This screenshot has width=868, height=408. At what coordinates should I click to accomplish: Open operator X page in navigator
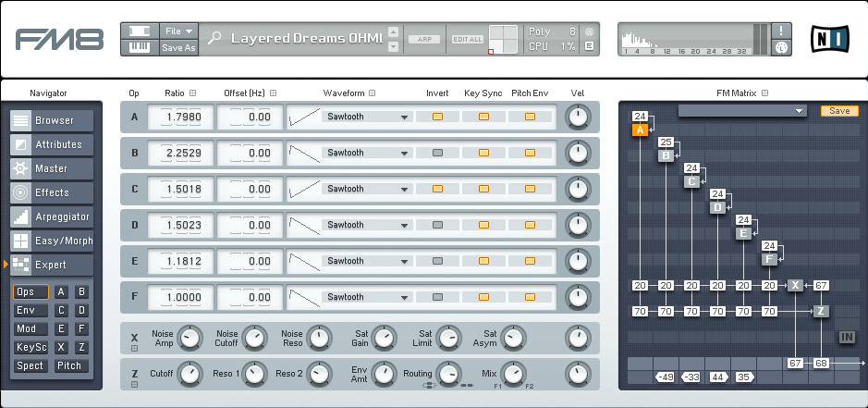[x=61, y=348]
